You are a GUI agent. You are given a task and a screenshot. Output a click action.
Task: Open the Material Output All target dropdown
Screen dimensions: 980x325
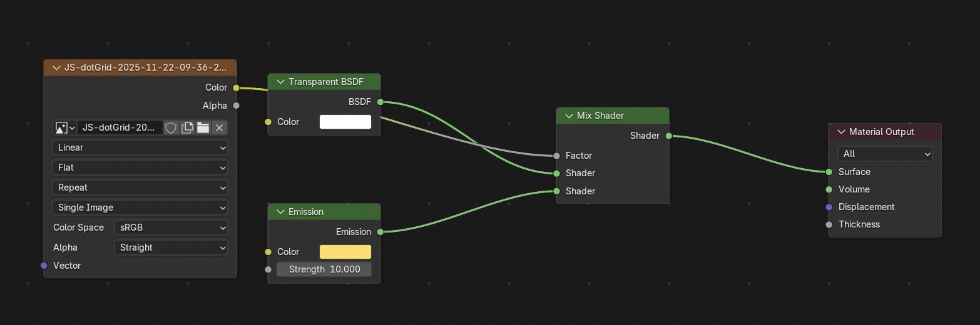(884, 154)
